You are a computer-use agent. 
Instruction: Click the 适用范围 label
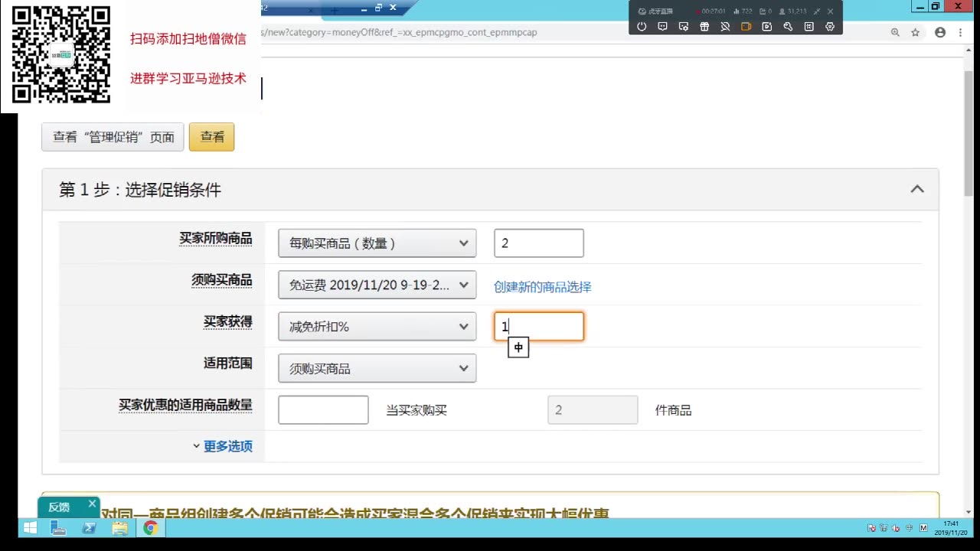(x=228, y=364)
